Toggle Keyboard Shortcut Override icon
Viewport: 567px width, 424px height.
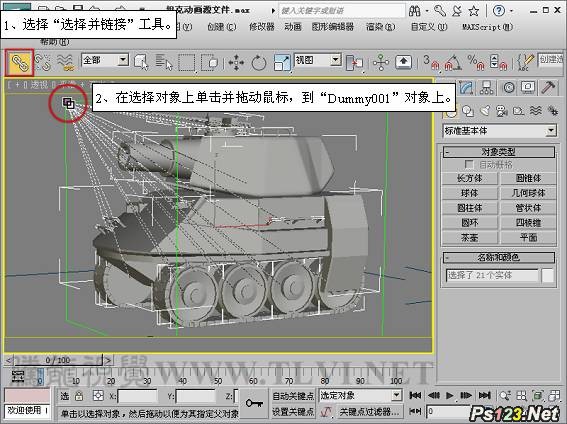[x=403, y=63]
